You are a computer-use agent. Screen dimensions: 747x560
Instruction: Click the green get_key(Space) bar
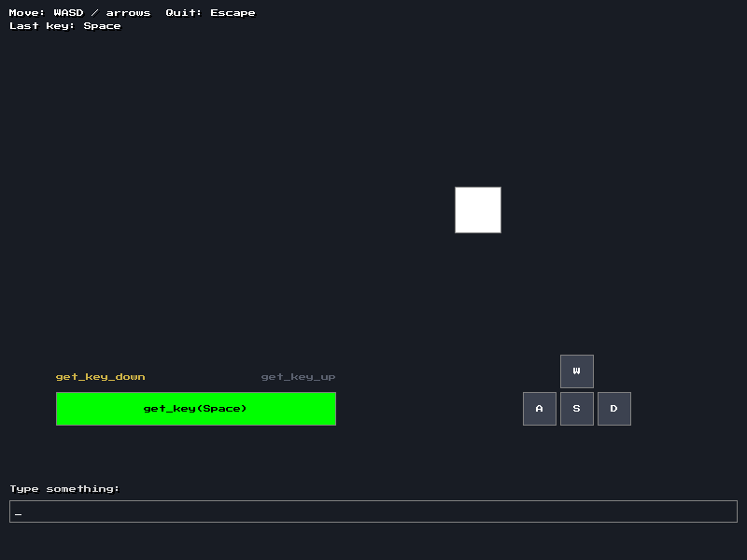(196, 409)
